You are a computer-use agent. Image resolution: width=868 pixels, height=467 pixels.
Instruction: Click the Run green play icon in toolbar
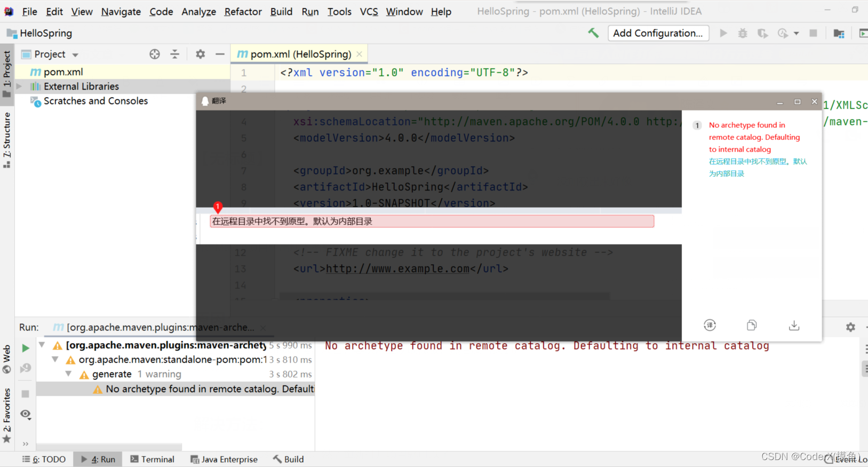[723, 33]
